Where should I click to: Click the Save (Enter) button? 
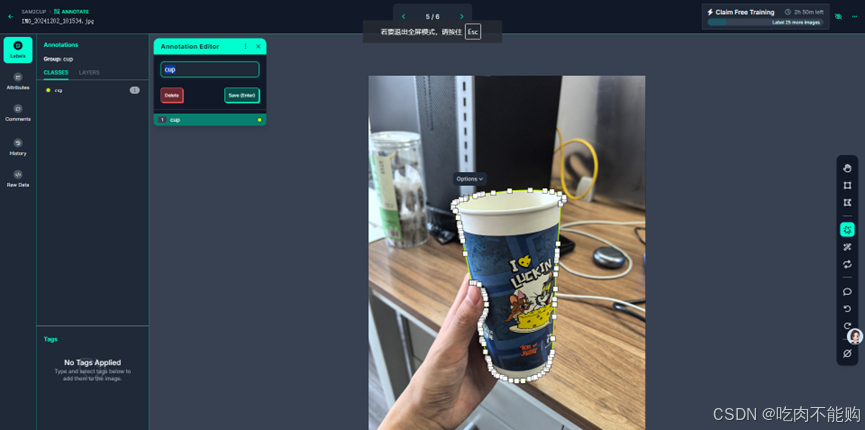242,95
